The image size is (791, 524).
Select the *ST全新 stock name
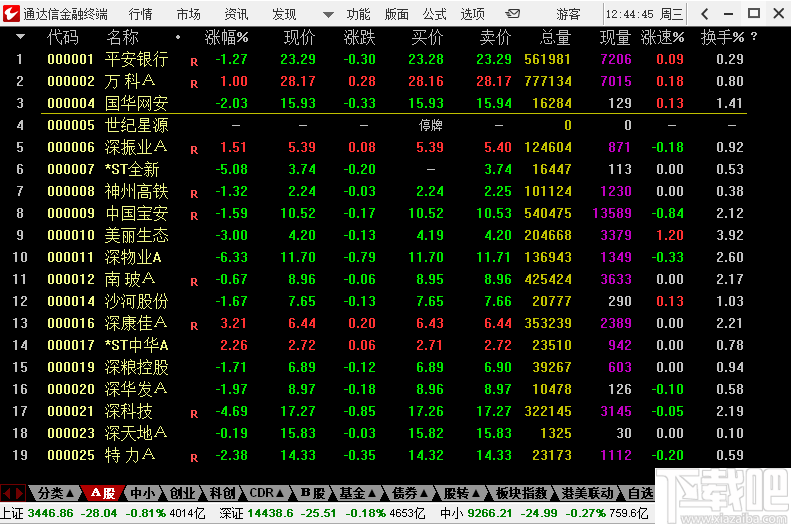(x=132, y=169)
